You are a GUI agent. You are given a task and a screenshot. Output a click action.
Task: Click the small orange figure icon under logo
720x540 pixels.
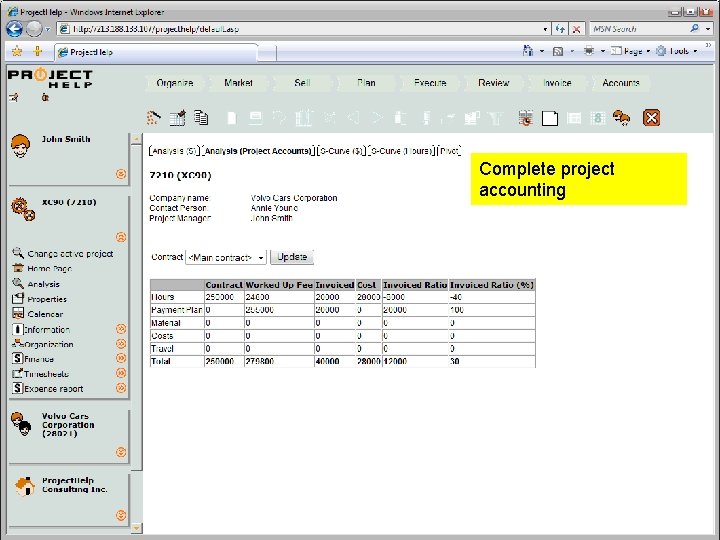45,97
